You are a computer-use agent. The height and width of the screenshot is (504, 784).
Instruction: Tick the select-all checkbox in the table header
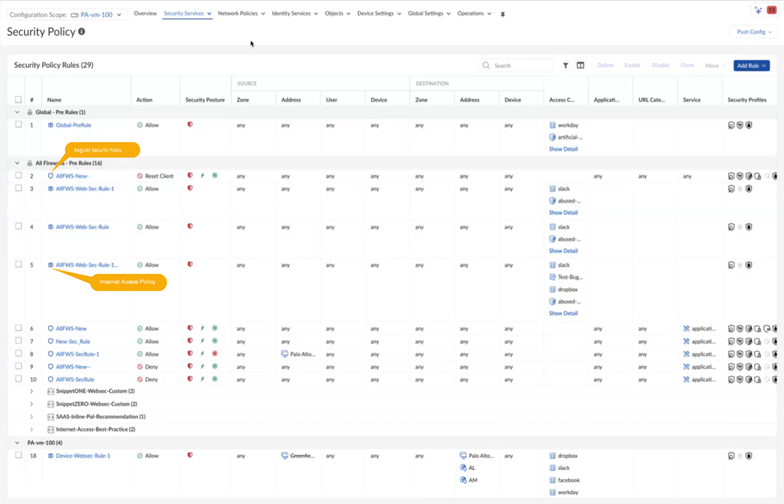(x=18, y=100)
